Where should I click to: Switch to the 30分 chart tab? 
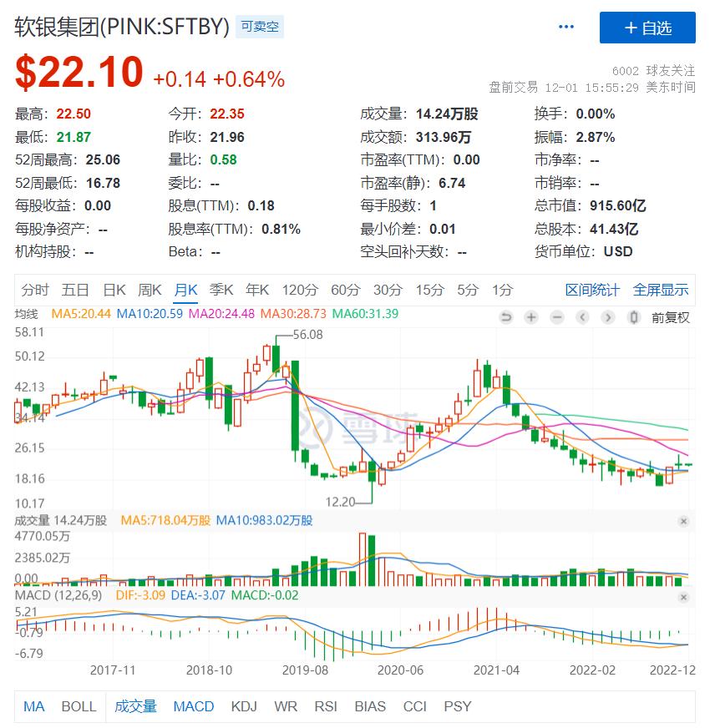(388, 291)
